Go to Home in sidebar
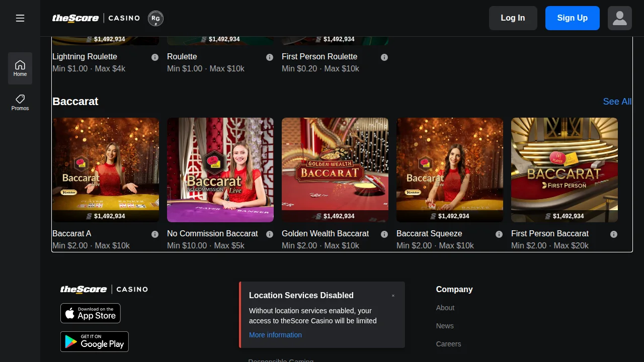This screenshot has width=644, height=362. pyautogui.click(x=20, y=68)
